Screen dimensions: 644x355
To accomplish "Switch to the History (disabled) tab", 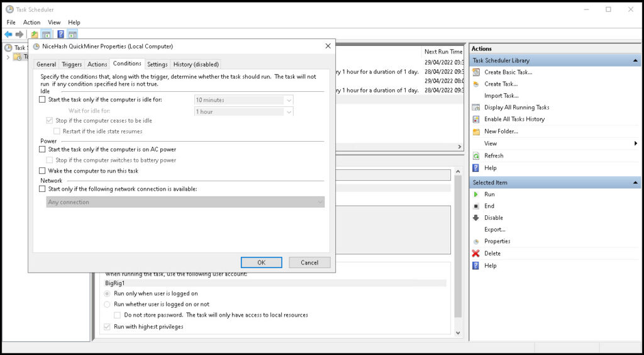I will [x=196, y=64].
